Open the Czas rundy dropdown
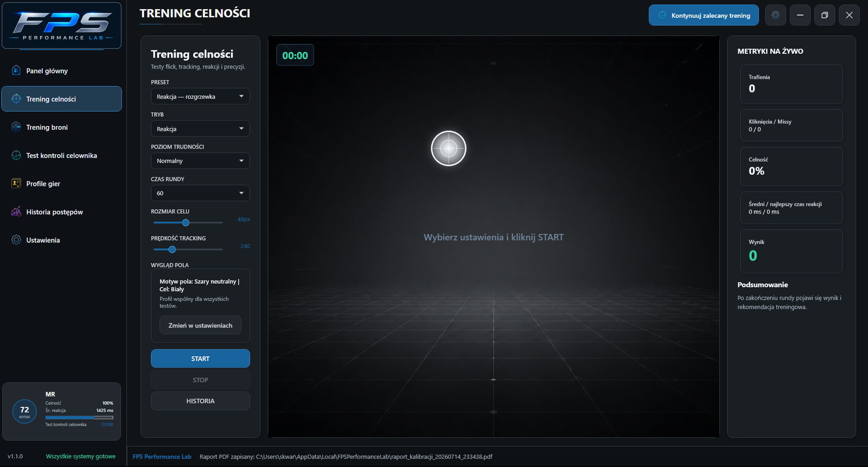Image resolution: width=868 pixels, height=467 pixels. tap(200, 193)
